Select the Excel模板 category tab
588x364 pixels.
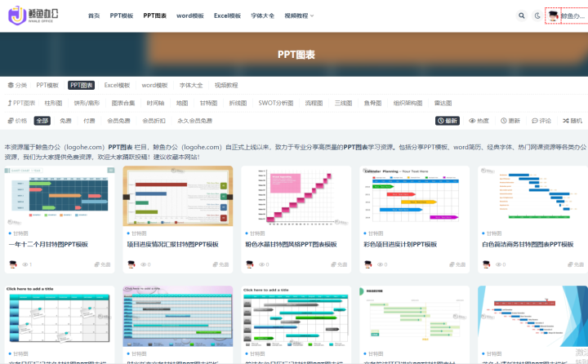coord(117,85)
